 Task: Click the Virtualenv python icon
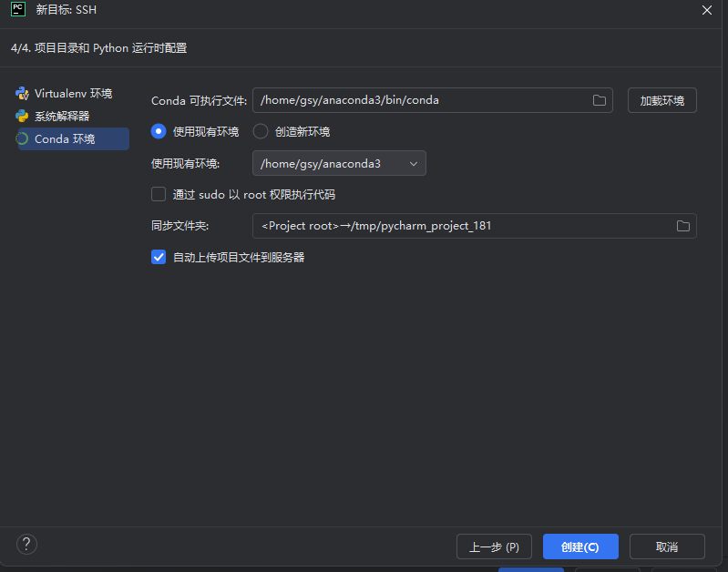click(22, 93)
